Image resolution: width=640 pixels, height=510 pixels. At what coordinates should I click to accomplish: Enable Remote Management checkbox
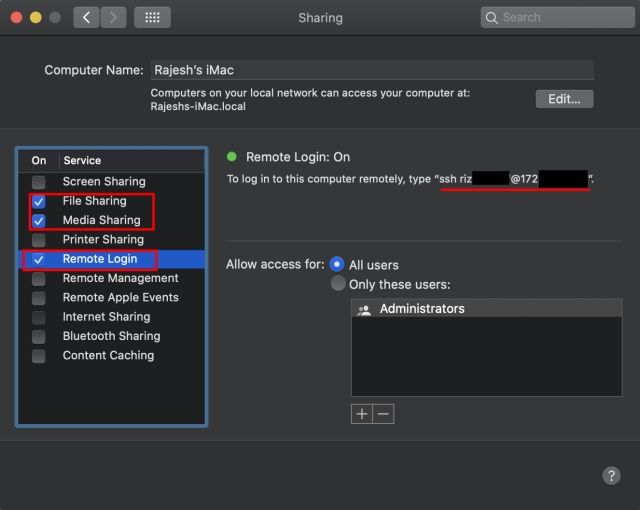(39, 279)
